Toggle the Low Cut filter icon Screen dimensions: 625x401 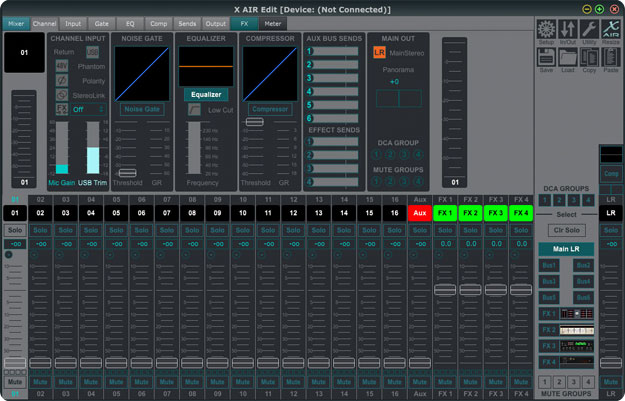coord(194,110)
